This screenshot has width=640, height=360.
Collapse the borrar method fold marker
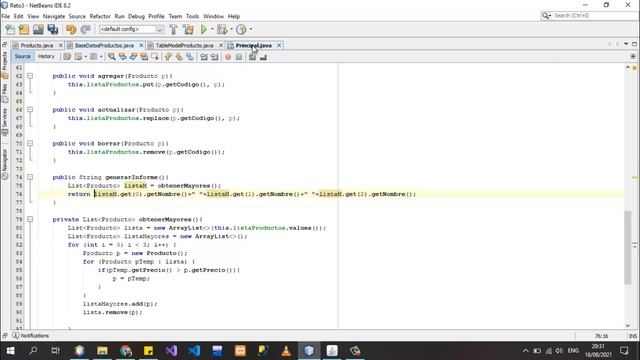[30, 144]
